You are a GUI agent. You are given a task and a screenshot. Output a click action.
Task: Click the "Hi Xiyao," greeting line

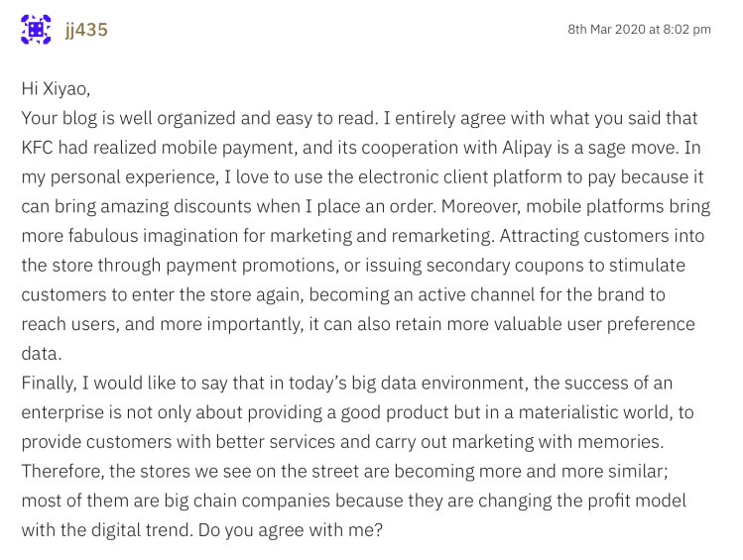56,88
